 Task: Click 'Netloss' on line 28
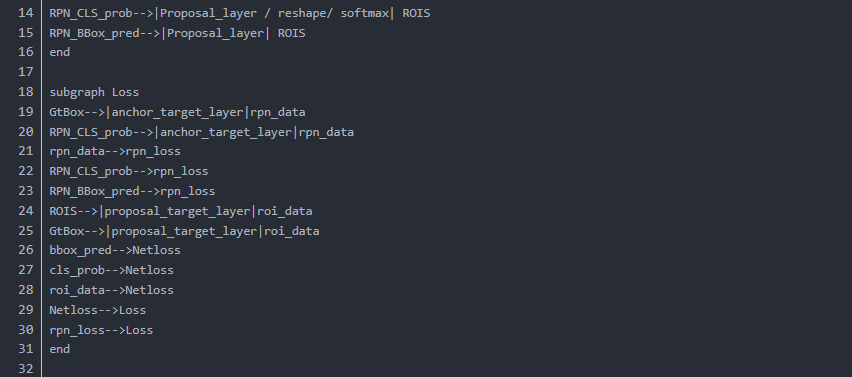(x=149, y=290)
